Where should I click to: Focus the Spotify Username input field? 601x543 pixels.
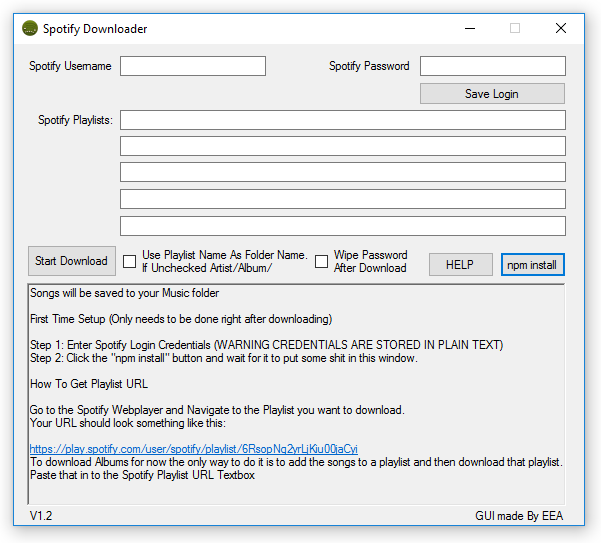click(193, 66)
